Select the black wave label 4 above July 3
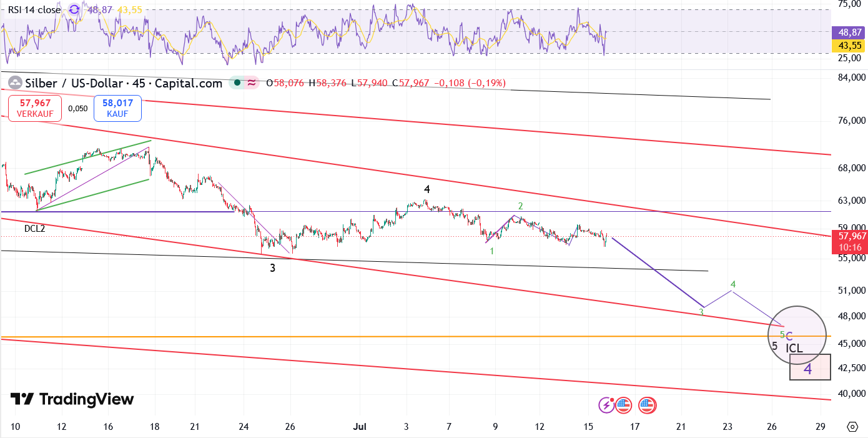The height and width of the screenshot is (438, 868). click(x=427, y=189)
